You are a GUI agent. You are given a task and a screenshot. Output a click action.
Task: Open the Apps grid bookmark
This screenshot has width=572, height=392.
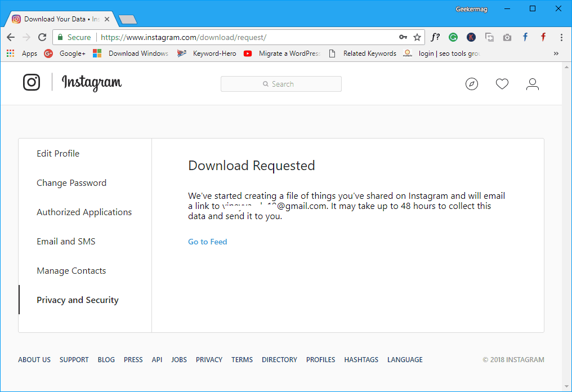22,54
